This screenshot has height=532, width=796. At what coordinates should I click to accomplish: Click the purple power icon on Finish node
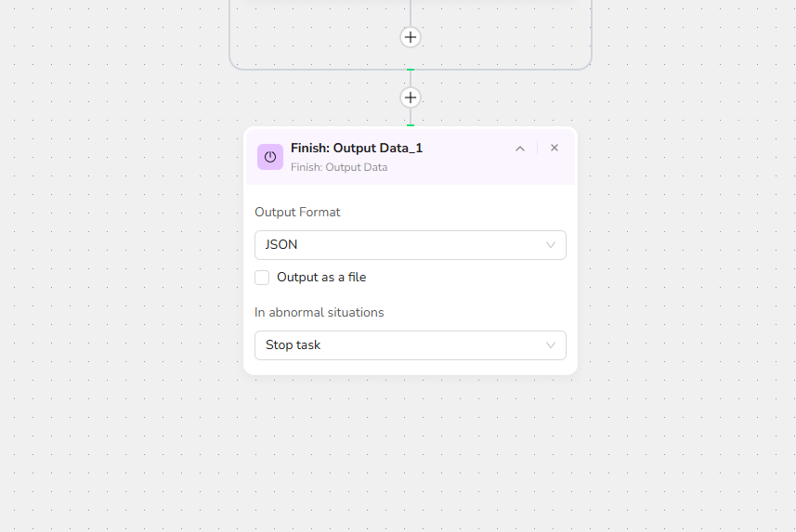click(270, 157)
